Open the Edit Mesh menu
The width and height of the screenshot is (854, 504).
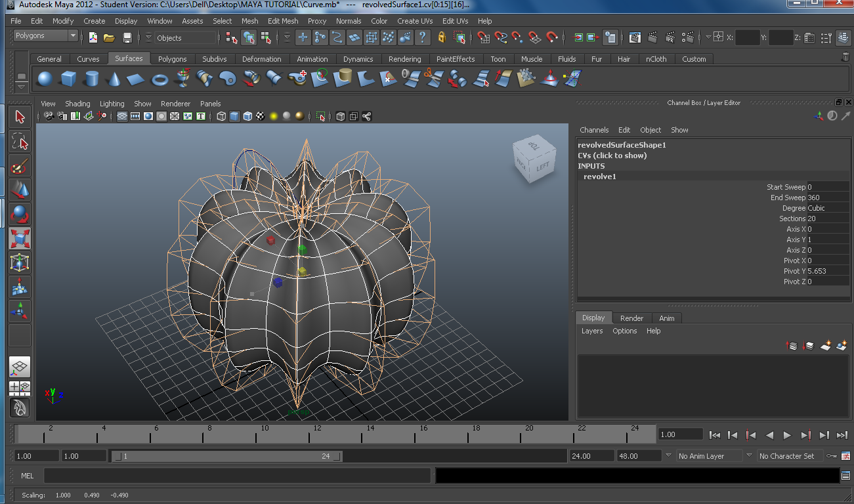pos(283,21)
